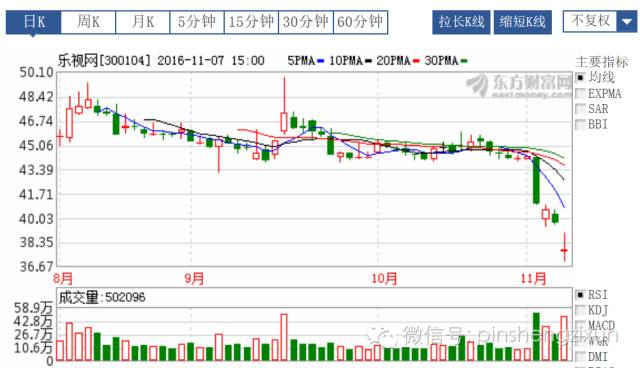This screenshot has height=368, width=640.
Task: Click the 41.71 price axis value
Action: (x=36, y=194)
